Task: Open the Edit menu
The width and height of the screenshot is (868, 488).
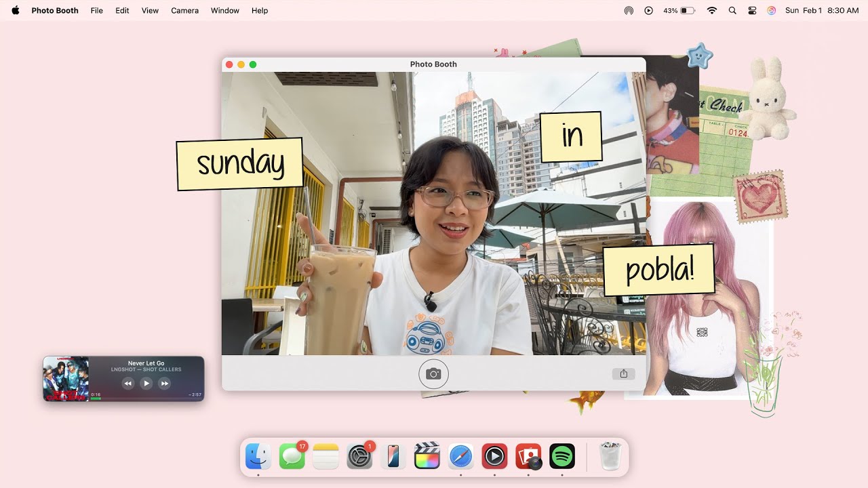Action: click(x=122, y=10)
